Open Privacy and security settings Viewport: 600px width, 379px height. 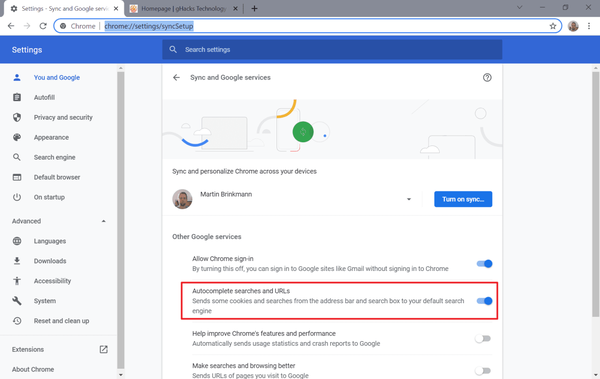pos(63,117)
